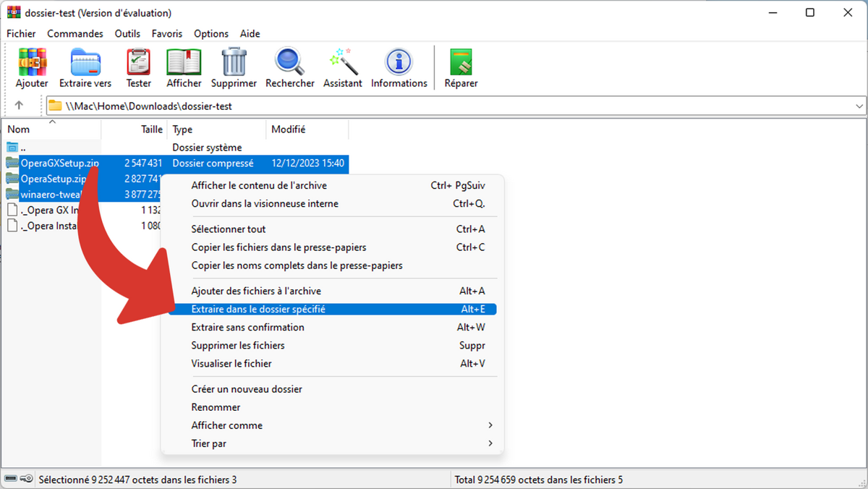The width and height of the screenshot is (868, 489).
Task: Open the Fichier menu
Action: [21, 33]
